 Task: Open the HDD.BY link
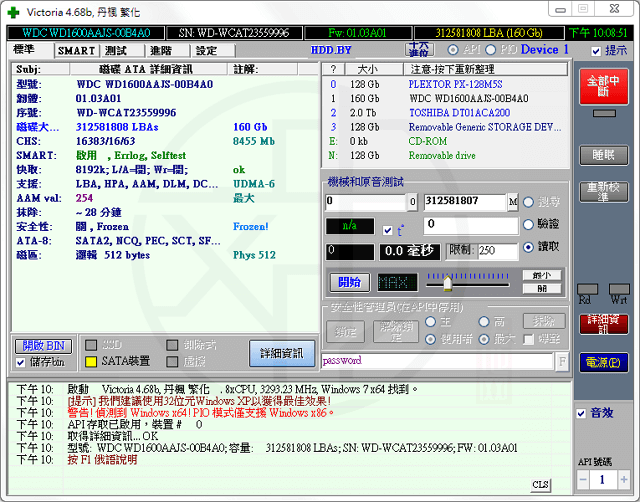pos(331,50)
